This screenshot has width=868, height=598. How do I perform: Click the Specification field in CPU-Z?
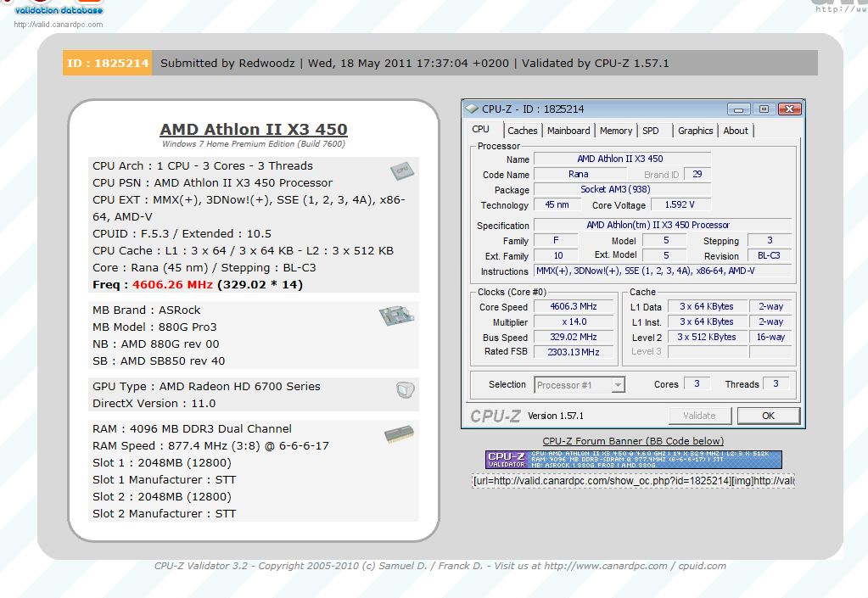pos(663,225)
